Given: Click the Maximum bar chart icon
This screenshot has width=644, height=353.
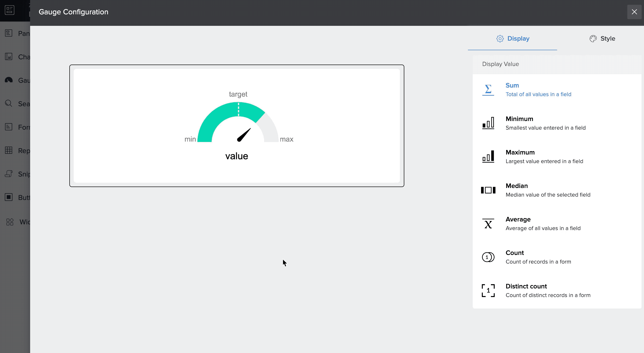Looking at the screenshot, I should point(488,156).
